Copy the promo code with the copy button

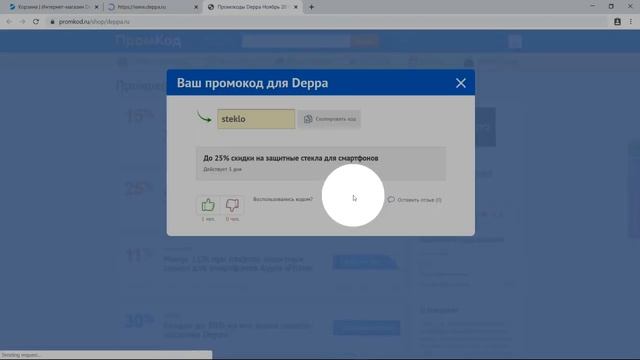[x=329, y=119]
